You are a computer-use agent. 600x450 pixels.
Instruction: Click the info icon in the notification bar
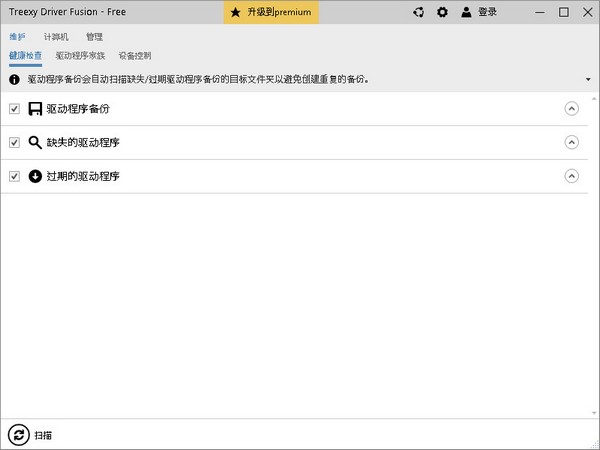(x=15, y=79)
